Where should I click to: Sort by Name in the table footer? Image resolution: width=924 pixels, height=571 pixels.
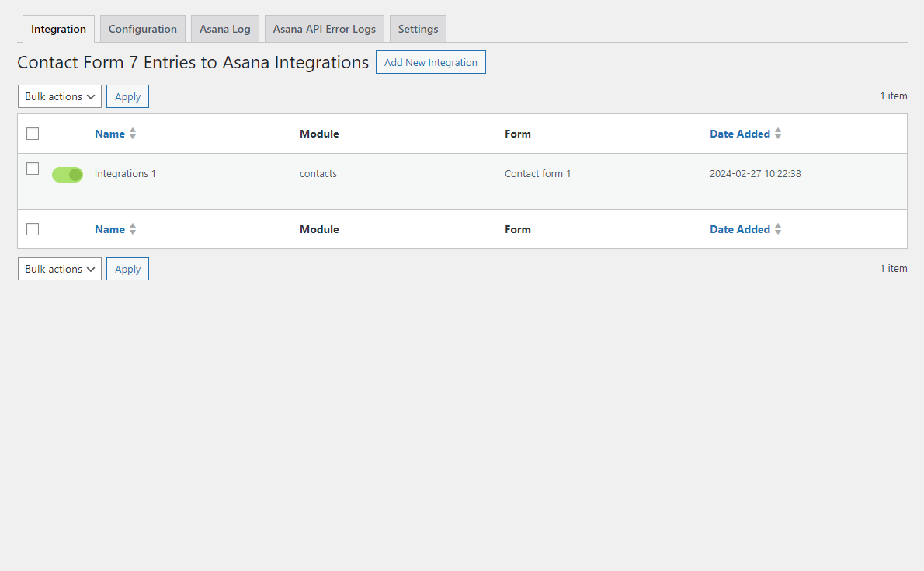click(x=109, y=229)
